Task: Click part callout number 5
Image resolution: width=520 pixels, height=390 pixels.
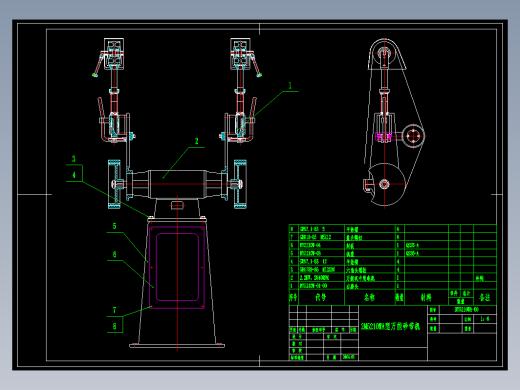Action: point(114,226)
